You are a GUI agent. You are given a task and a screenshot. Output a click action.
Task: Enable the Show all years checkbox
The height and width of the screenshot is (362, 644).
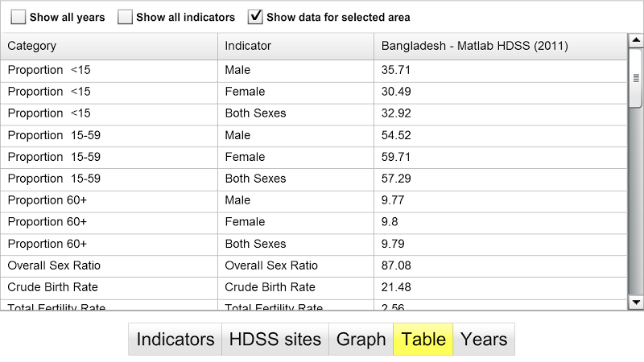[19, 17]
